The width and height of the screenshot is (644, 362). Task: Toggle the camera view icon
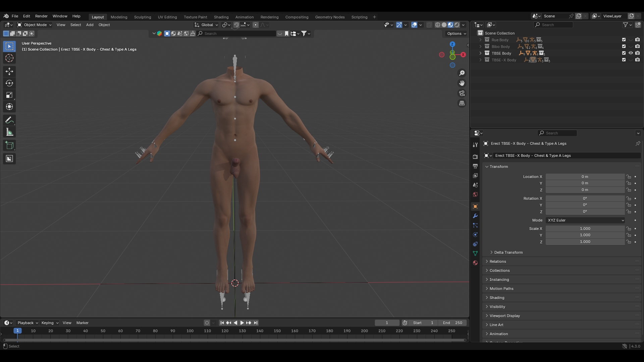pyautogui.click(x=462, y=93)
